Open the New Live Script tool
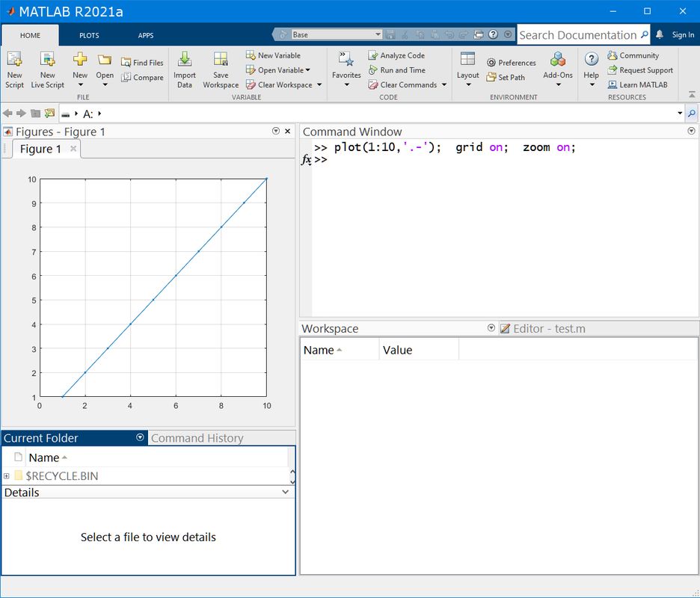 tap(47, 61)
